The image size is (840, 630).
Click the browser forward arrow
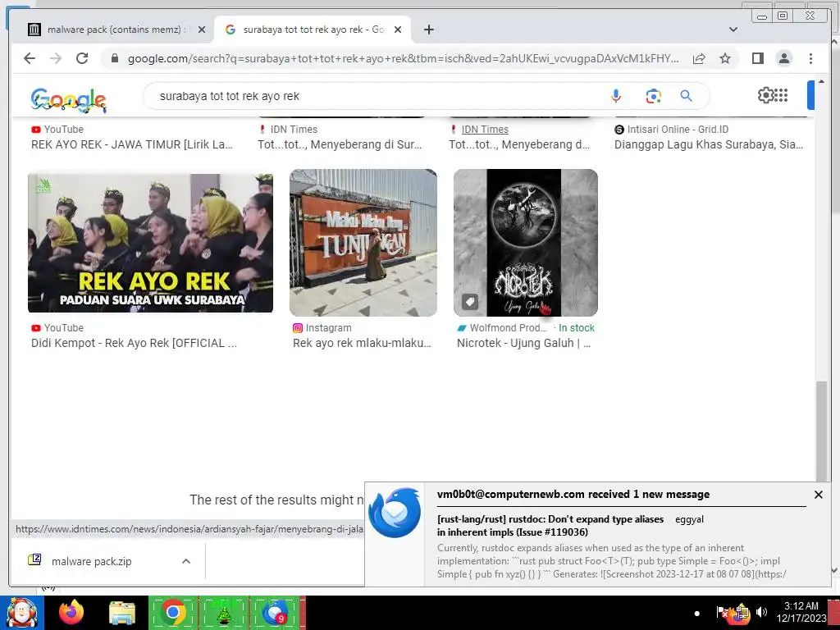(x=56, y=58)
